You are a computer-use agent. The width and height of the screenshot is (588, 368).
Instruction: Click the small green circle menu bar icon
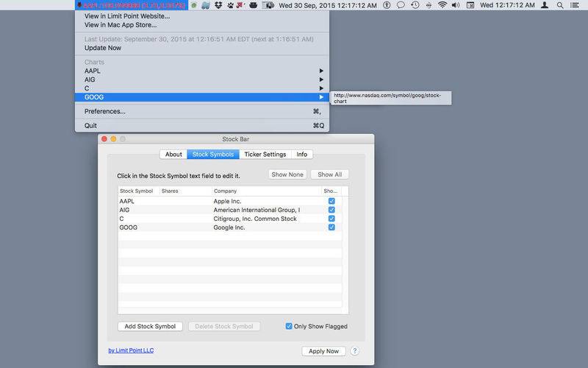(194, 5)
